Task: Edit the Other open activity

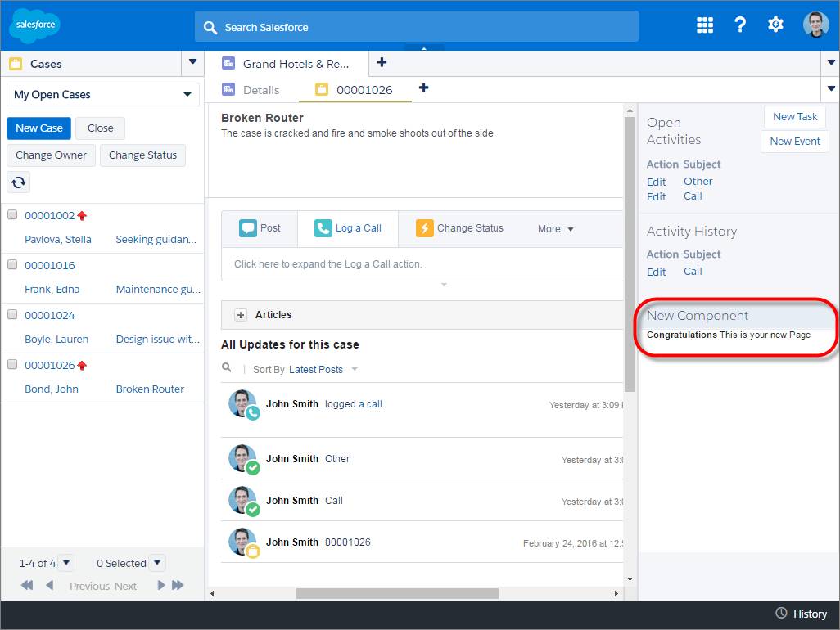Action: click(x=656, y=182)
